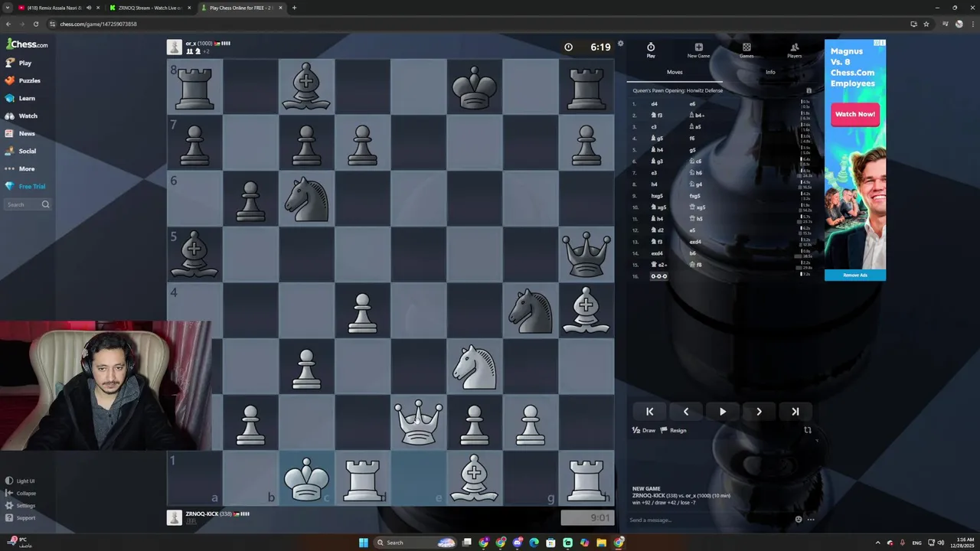Viewport: 980px width, 551px height.
Task: Open a new browser tab
Action: click(294, 8)
